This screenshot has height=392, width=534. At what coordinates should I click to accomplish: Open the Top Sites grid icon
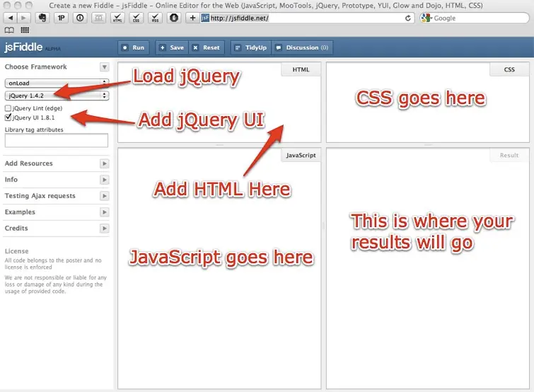[25, 30]
